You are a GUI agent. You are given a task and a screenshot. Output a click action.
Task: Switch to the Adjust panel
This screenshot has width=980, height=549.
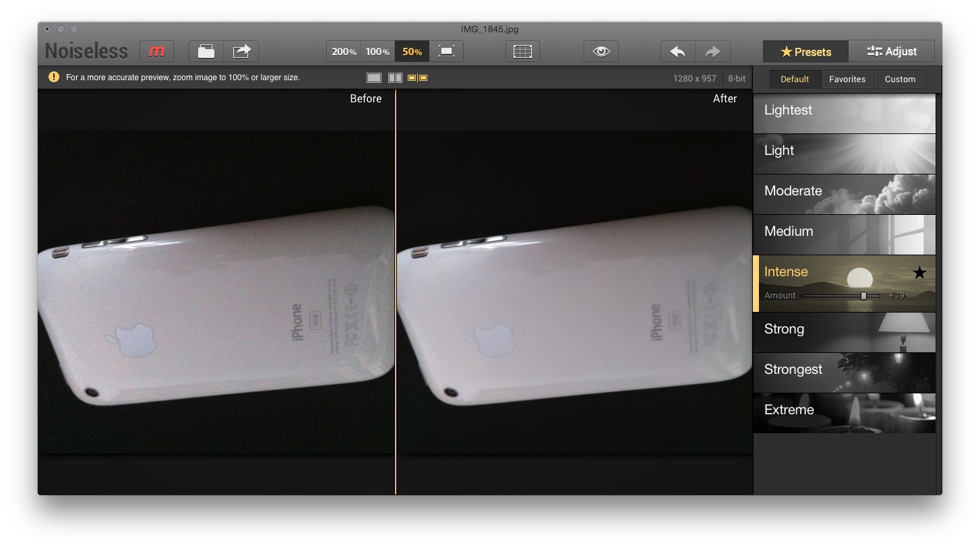[891, 51]
